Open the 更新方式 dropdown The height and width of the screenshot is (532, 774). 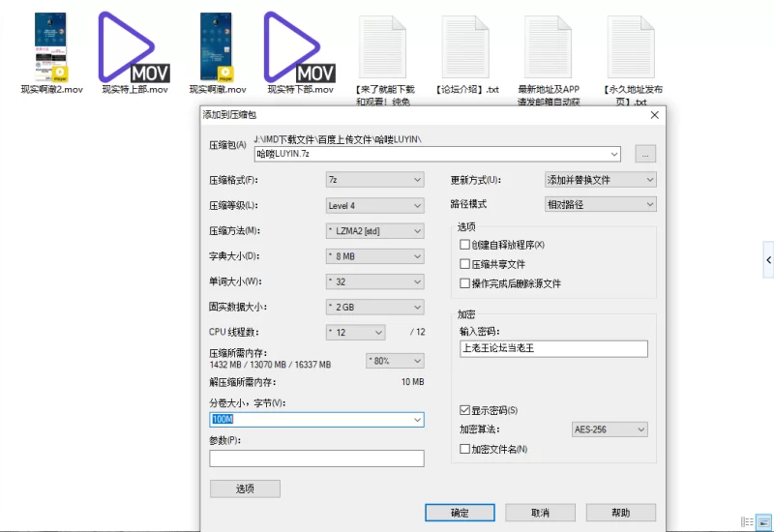click(600, 180)
